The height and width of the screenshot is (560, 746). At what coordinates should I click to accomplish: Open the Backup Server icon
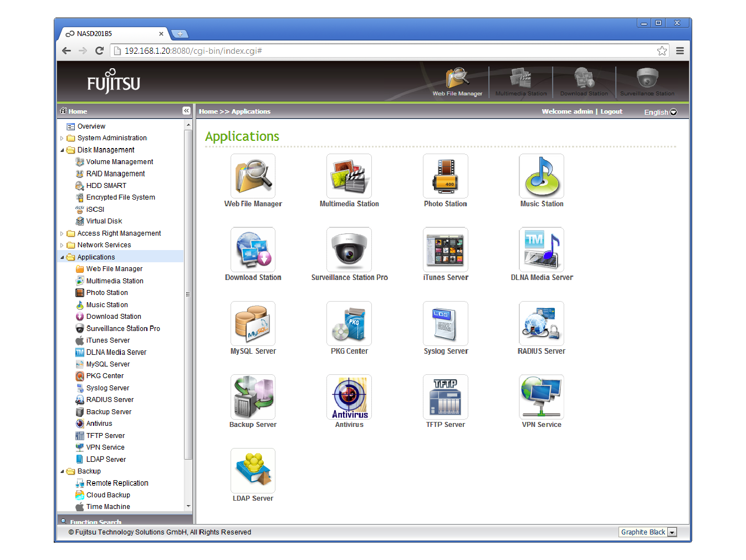253,397
